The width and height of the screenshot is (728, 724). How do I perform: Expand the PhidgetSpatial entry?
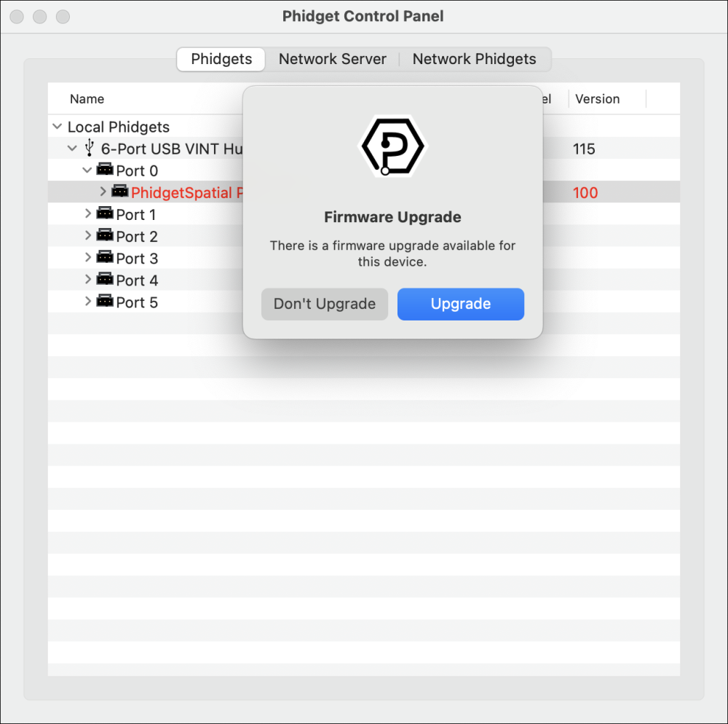point(103,192)
